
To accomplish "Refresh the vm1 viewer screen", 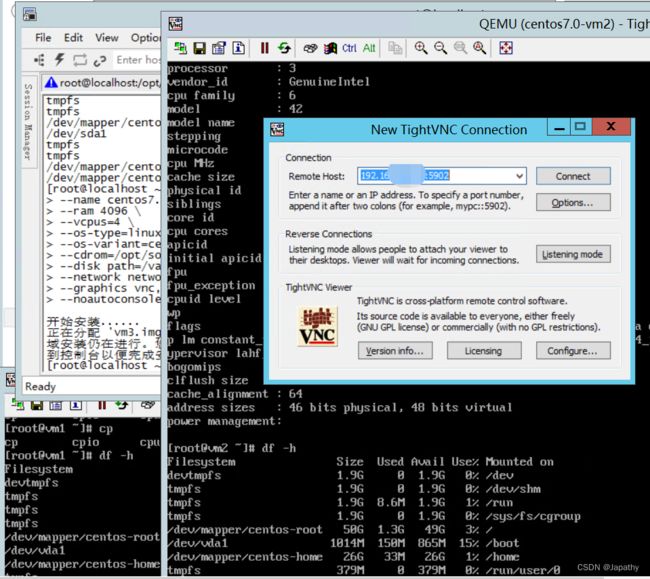I will [x=121, y=405].
